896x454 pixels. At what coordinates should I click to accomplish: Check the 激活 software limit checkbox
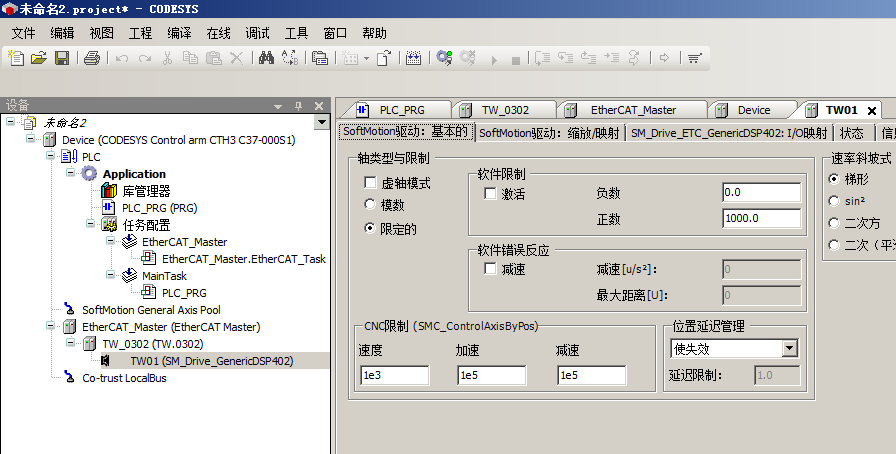(490, 193)
